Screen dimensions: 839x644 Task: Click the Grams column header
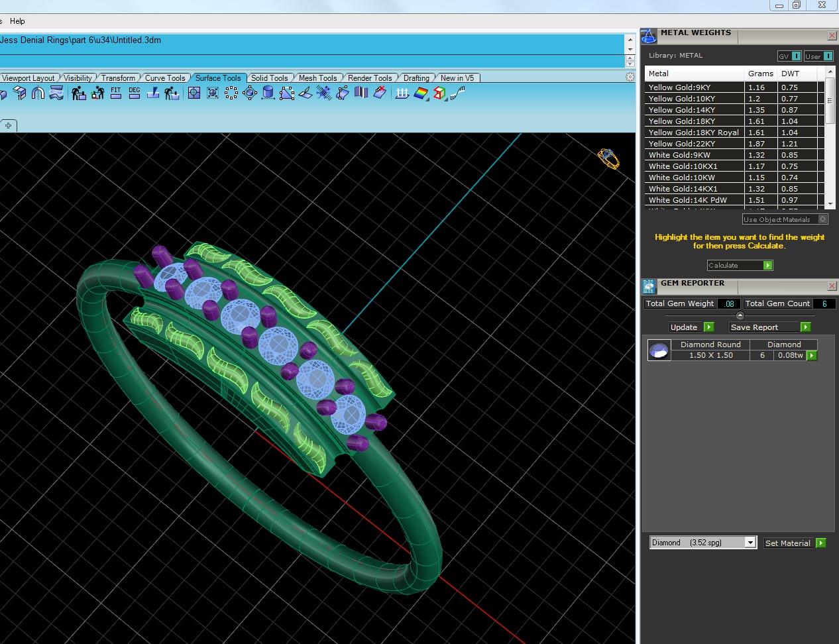click(x=761, y=74)
